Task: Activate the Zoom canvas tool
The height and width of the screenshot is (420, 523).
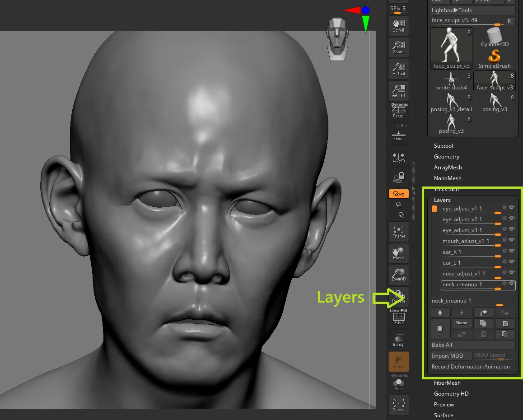Action: coord(399,48)
